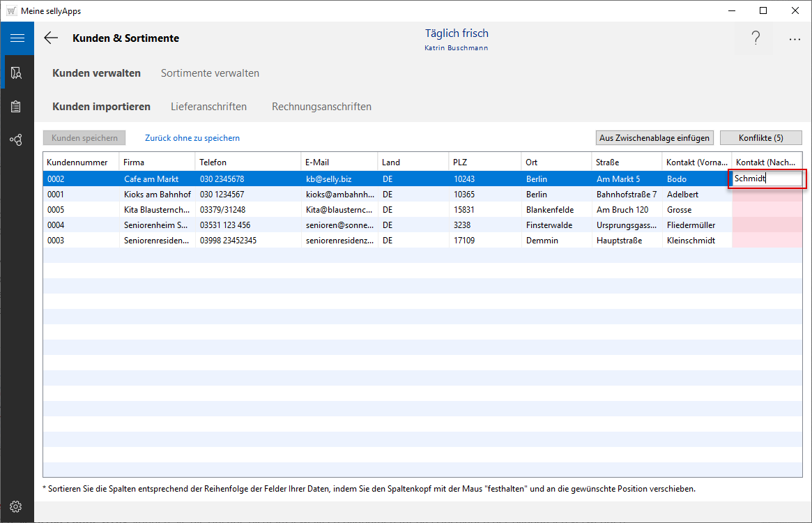The height and width of the screenshot is (523, 812).
Task: Click the PLZ column header
Action: (x=460, y=162)
